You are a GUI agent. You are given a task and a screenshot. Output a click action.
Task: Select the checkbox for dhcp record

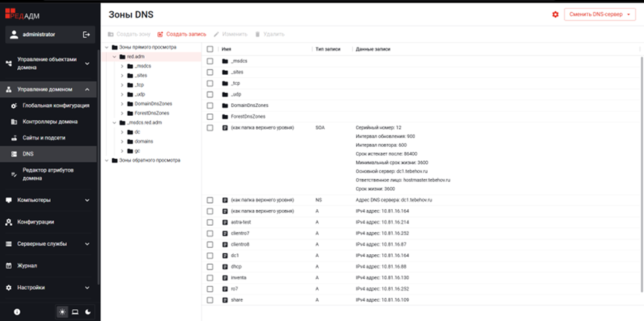[210, 266]
